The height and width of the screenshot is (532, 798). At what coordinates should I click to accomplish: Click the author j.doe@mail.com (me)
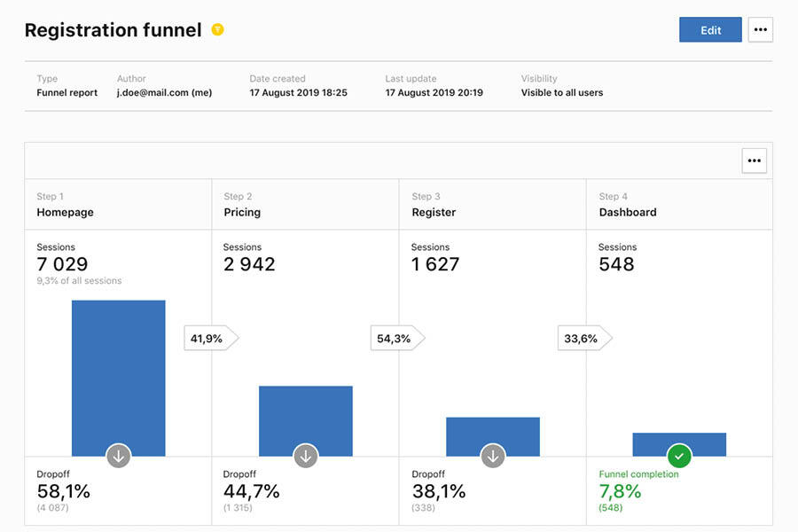[164, 92]
